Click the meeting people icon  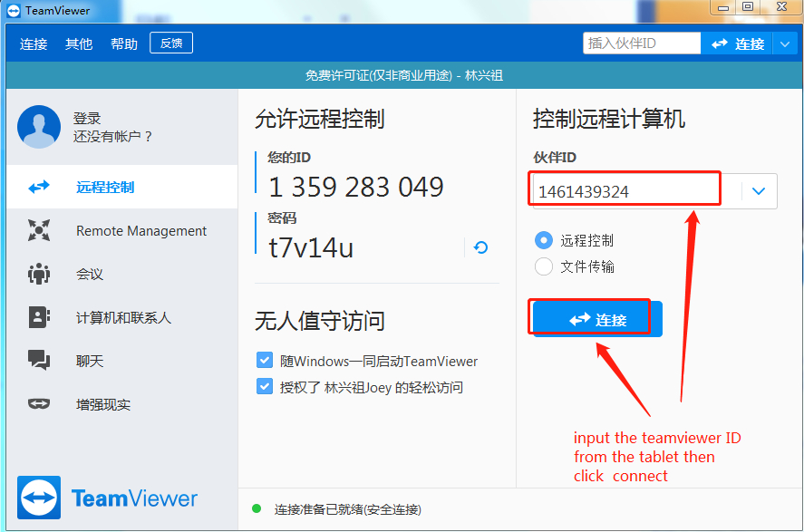click(39, 274)
